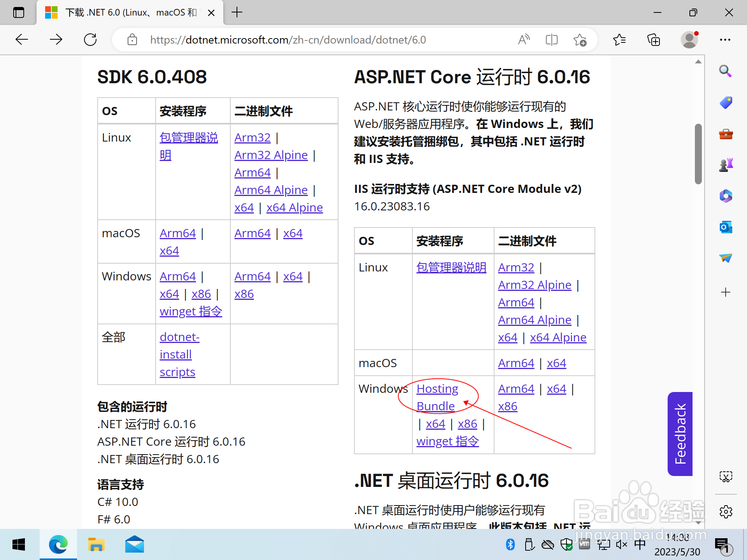The image size is (747, 560).
Task: Add this page to favorites
Action: pos(580,40)
